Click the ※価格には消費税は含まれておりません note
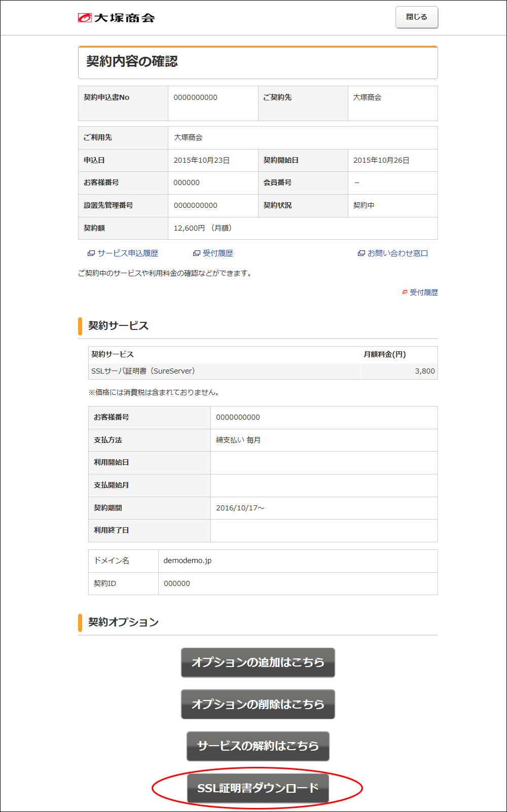Image resolution: width=507 pixels, height=812 pixels. coord(154,392)
